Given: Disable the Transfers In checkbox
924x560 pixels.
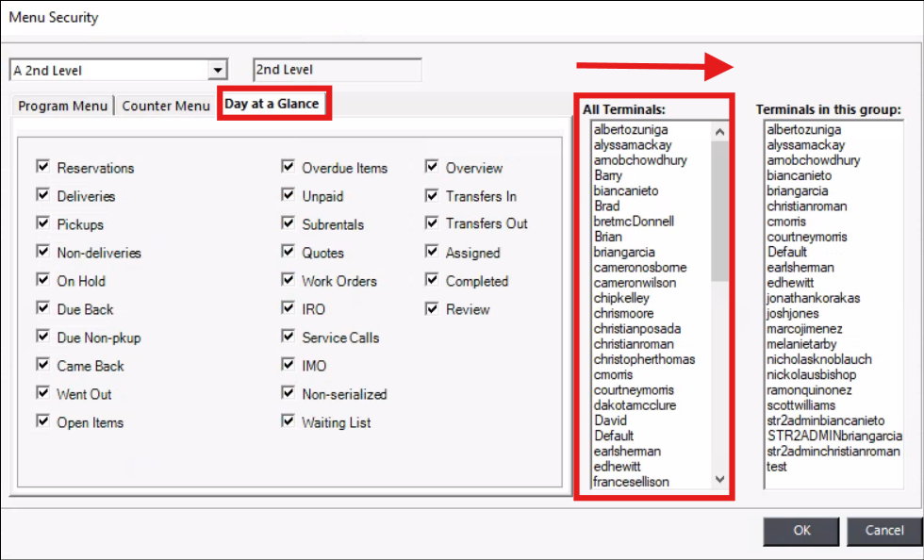Looking at the screenshot, I should click(432, 195).
